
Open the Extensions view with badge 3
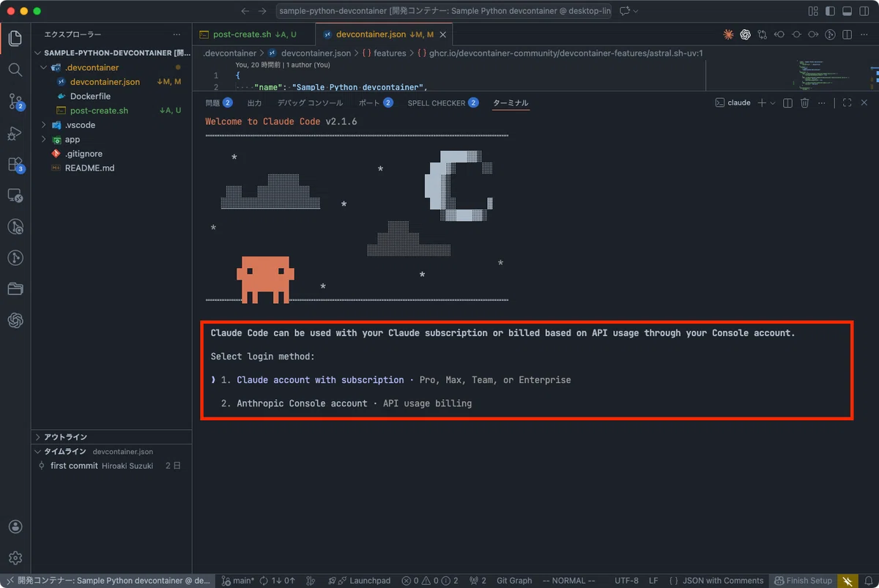click(15, 165)
